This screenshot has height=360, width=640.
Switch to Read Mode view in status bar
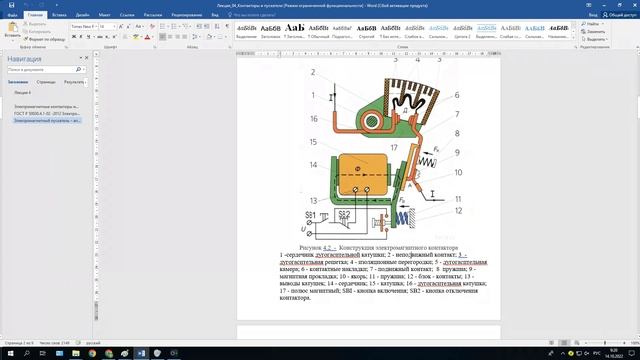click(x=551, y=343)
